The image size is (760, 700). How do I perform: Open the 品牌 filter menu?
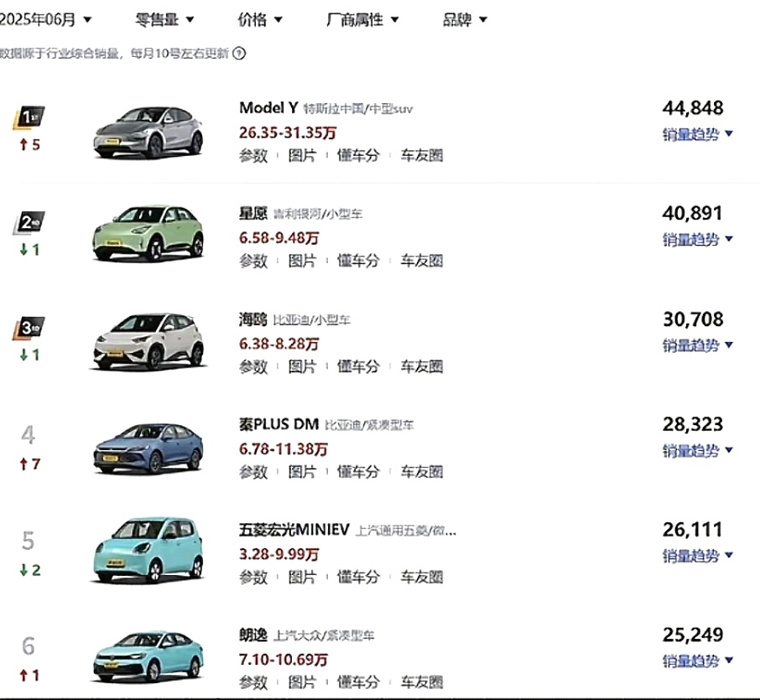(x=465, y=19)
